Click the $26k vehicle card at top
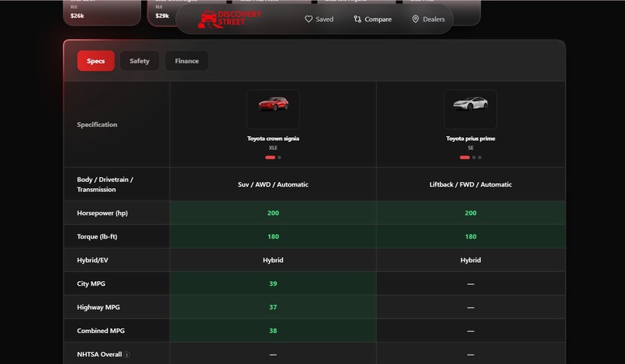The image size is (625, 364). (102, 12)
